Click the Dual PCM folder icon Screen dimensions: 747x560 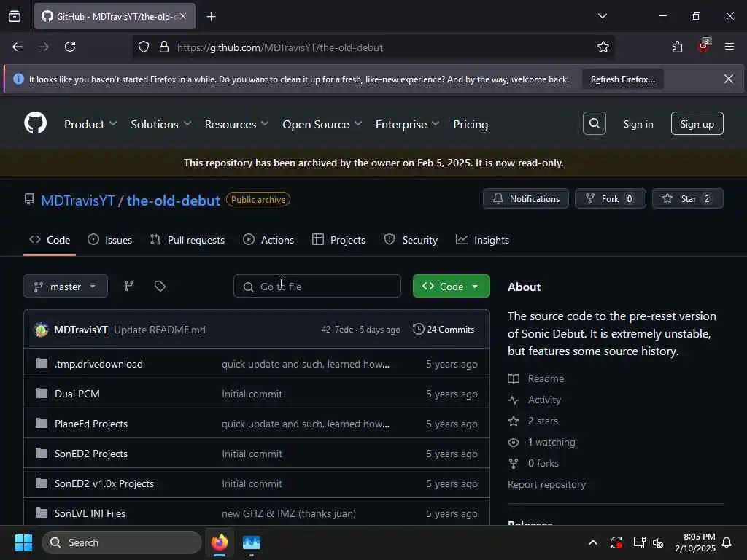[42, 394]
